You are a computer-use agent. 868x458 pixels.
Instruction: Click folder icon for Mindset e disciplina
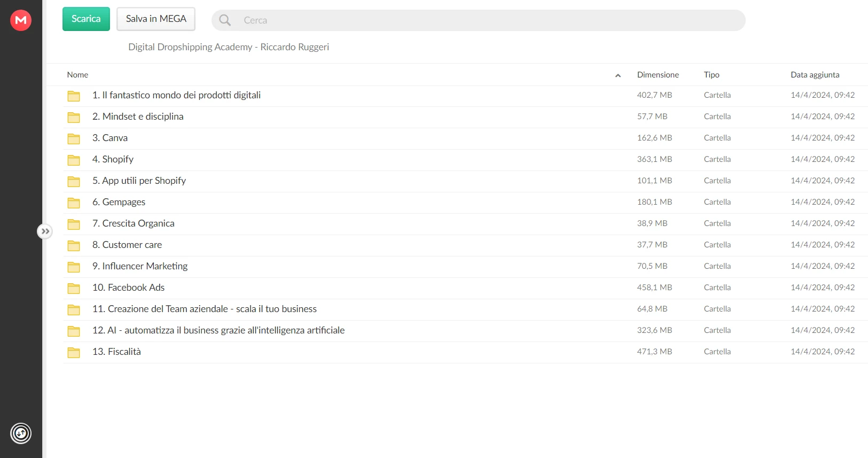coord(74,117)
